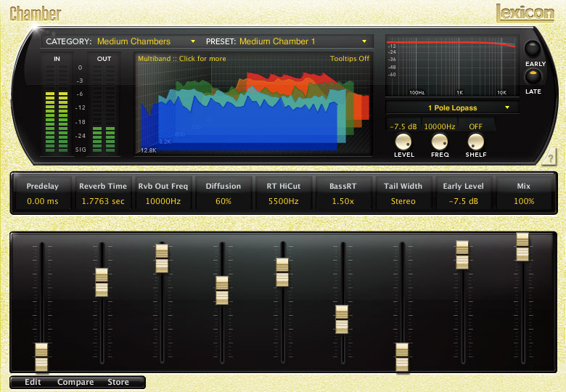Screen dimensions: 566x392
Task: Click the Chamber plugin title
Action: (x=36, y=14)
